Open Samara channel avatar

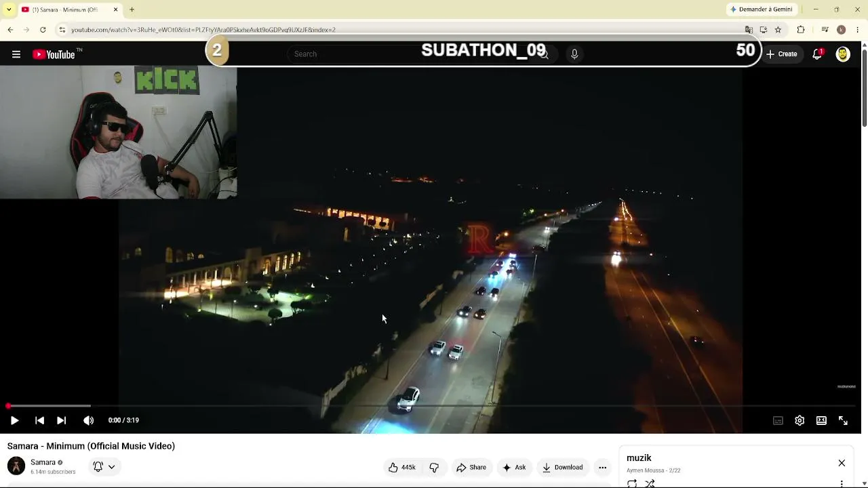pyautogui.click(x=16, y=466)
